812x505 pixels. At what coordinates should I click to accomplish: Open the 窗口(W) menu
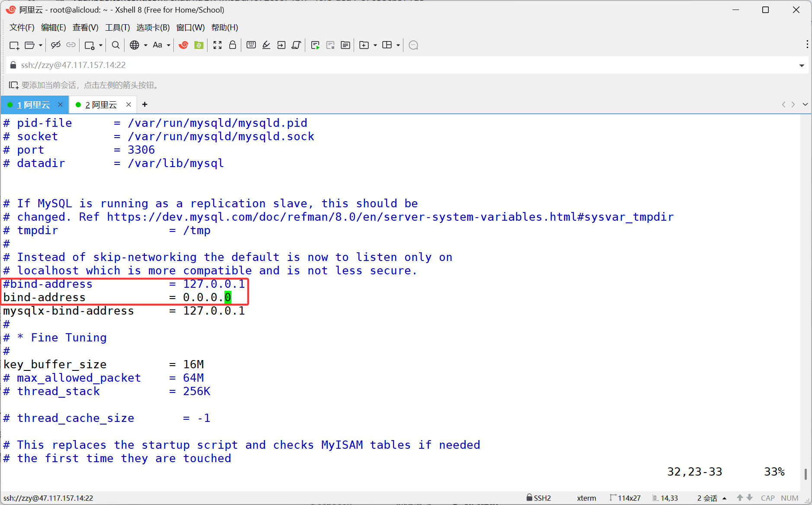(190, 27)
